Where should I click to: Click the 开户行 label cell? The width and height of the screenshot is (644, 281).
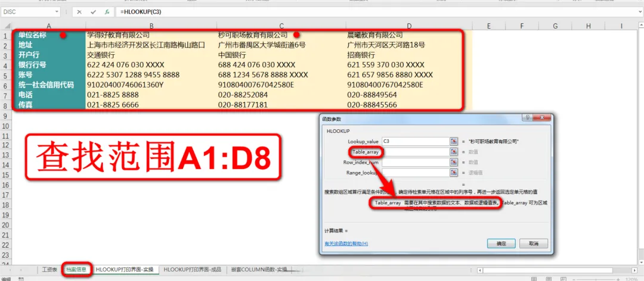(49, 55)
